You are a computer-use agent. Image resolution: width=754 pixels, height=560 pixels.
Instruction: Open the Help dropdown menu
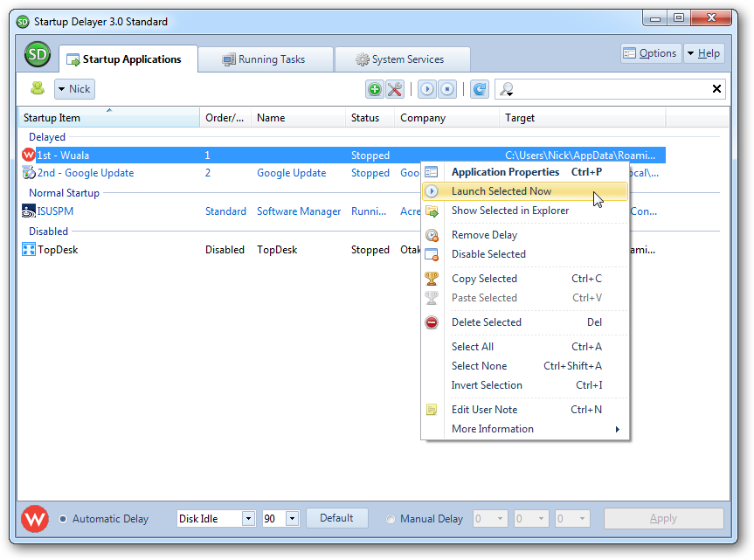[x=703, y=53]
